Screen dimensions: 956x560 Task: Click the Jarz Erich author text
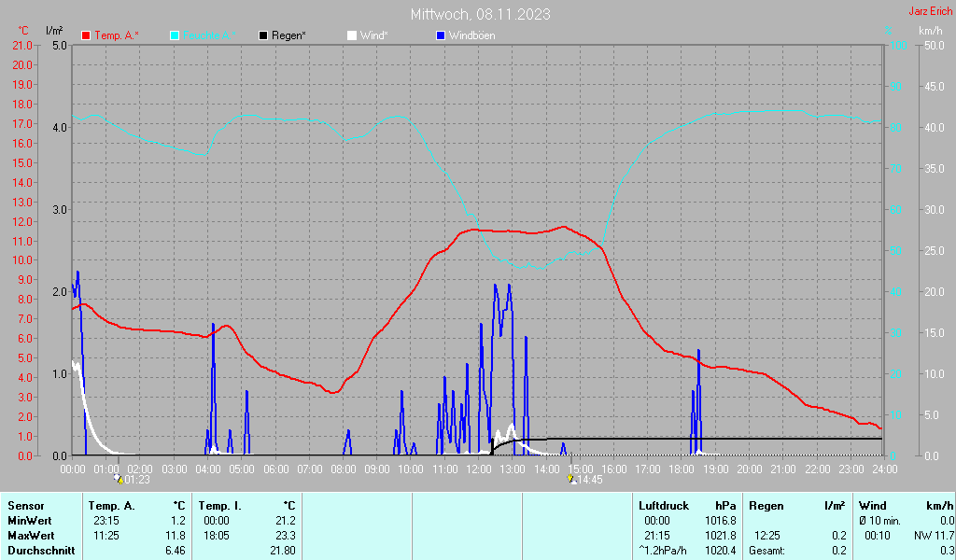point(930,12)
